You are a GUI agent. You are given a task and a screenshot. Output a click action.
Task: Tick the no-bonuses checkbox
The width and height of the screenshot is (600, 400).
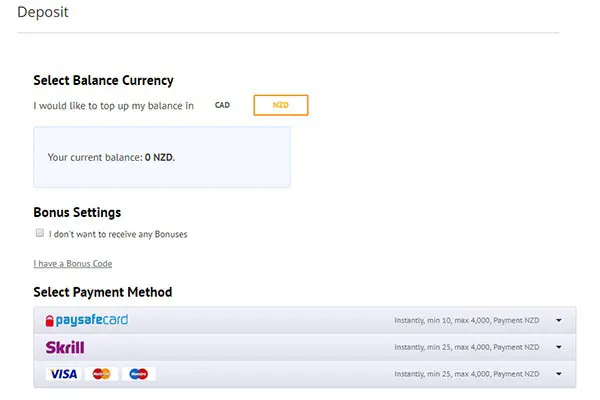(x=40, y=233)
